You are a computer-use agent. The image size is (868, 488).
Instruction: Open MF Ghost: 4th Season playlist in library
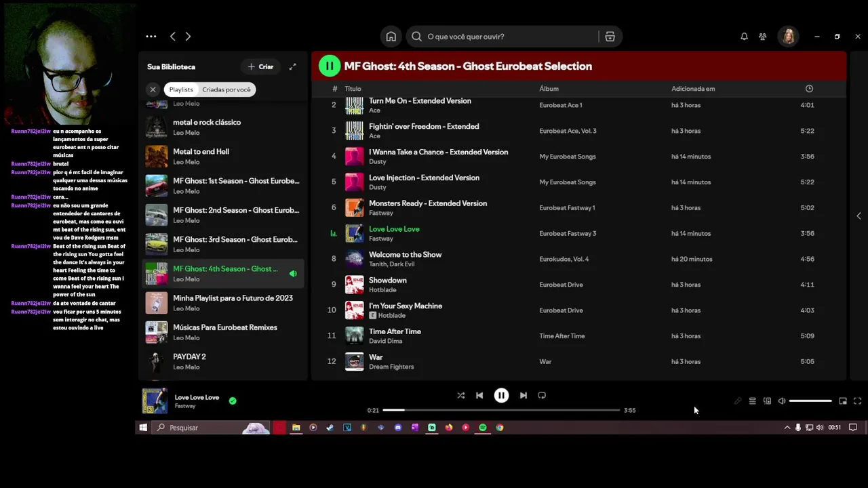223,273
